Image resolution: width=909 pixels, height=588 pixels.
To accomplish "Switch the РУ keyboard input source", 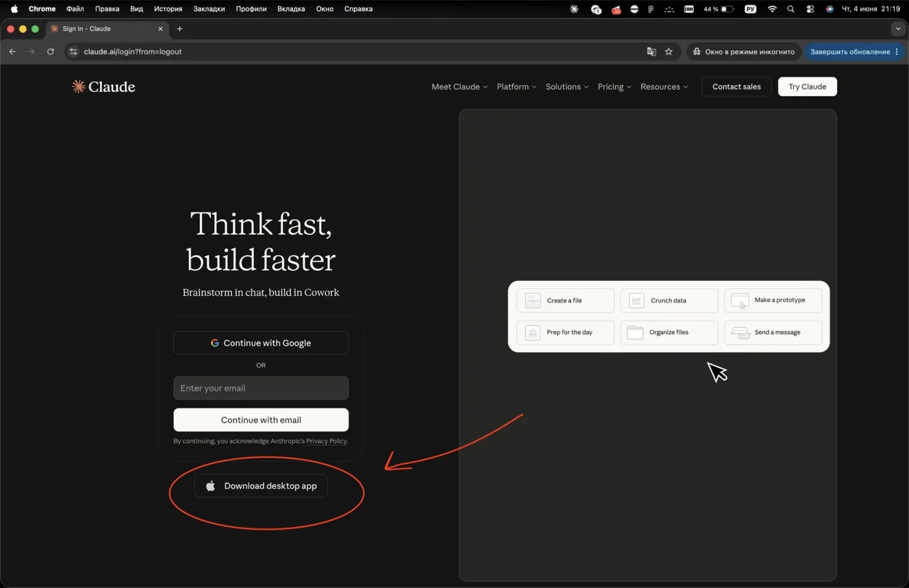I will (751, 9).
